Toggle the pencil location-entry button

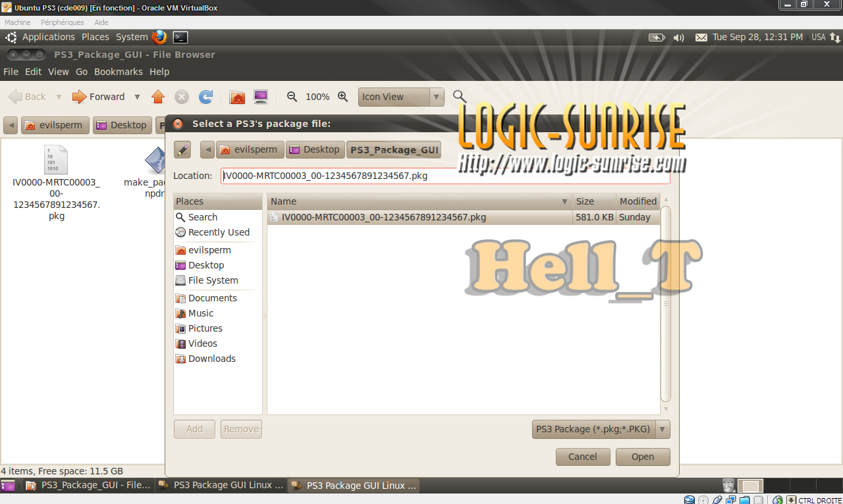(x=182, y=150)
